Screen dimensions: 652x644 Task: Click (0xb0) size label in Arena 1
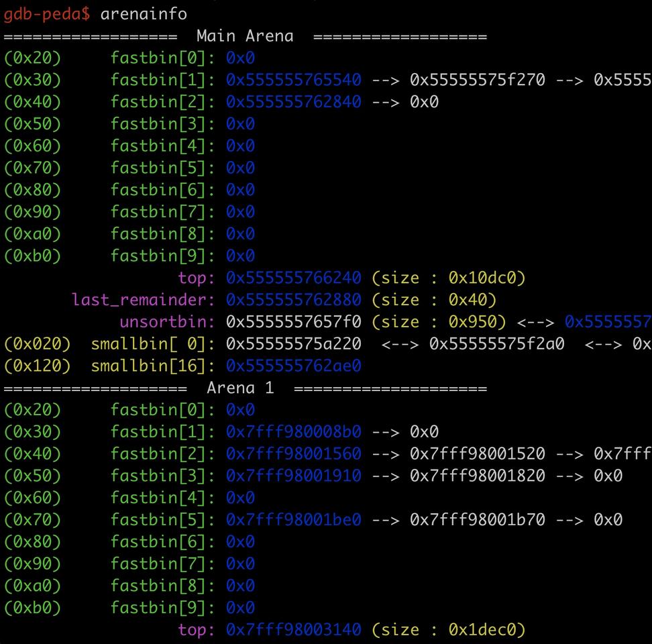[32, 608]
